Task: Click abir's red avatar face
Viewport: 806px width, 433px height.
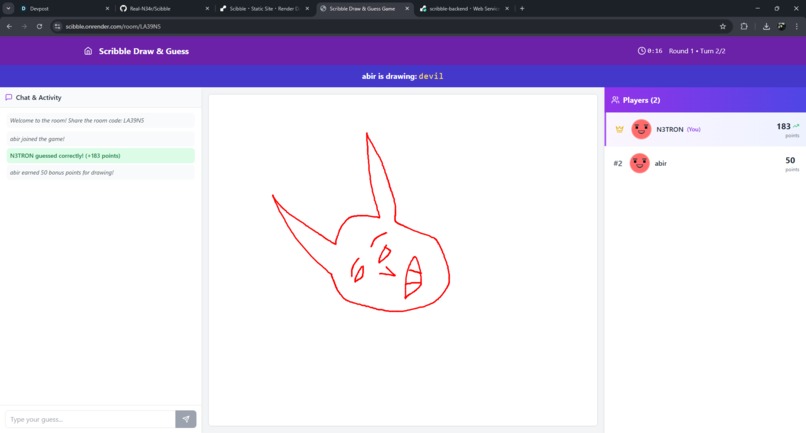Action: tap(639, 163)
